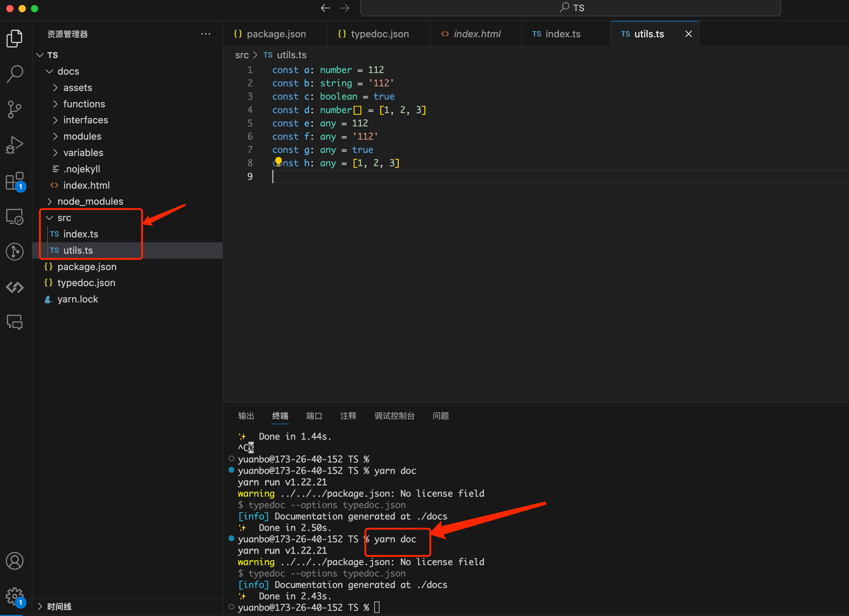Open the Remote Explorer icon
The width and height of the screenshot is (849, 616).
(14, 216)
